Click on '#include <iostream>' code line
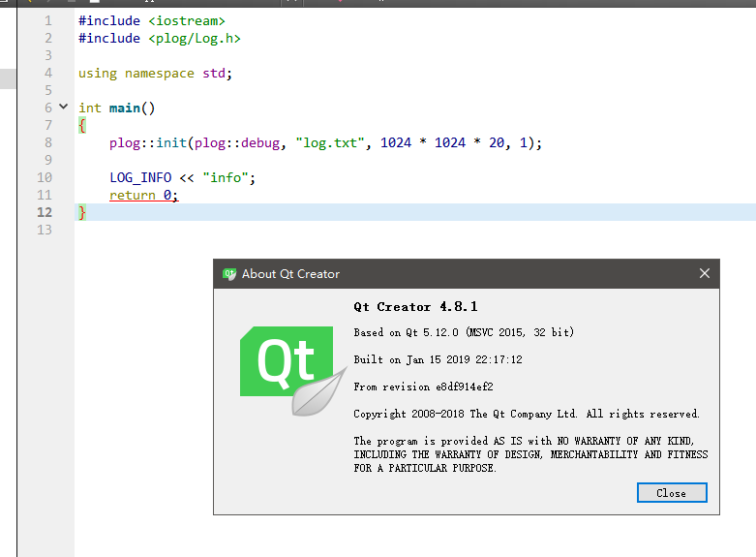The height and width of the screenshot is (557, 756). click(152, 21)
